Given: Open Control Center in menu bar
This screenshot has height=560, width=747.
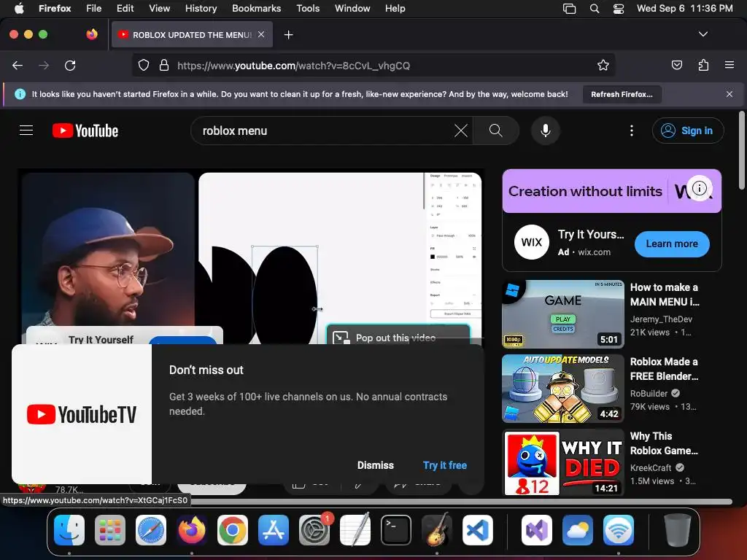Looking at the screenshot, I should [x=619, y=8].
